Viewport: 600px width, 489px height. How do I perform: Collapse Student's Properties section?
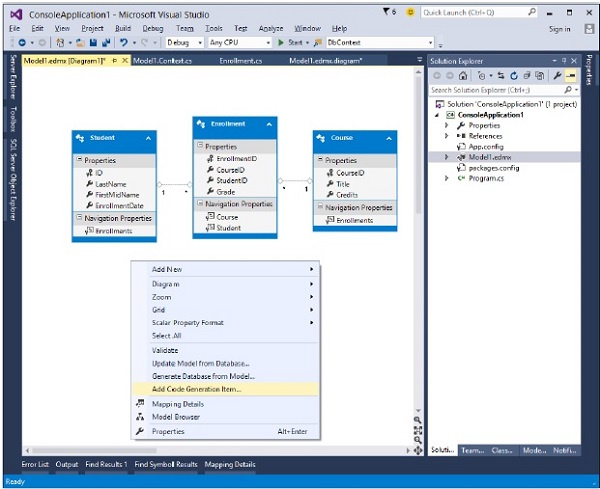pos(79,159)
